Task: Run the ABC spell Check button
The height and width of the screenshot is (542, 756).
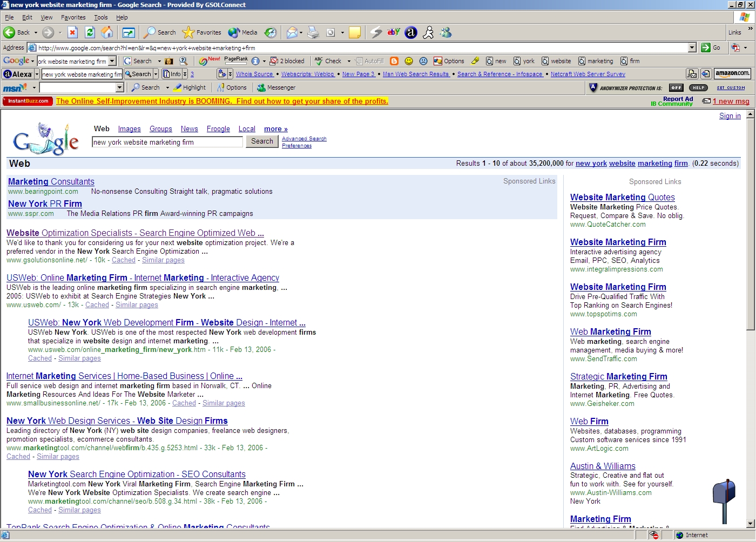Action: (328, 61)
